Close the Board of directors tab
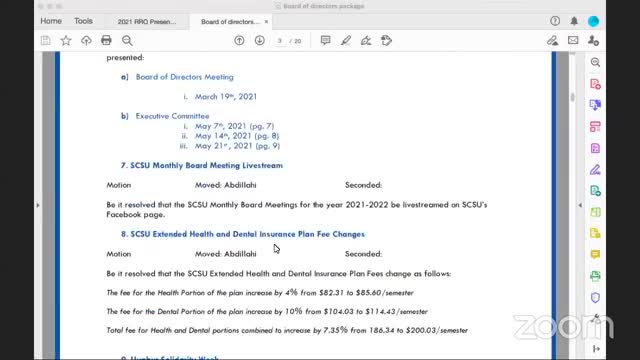The width and height of the screenshot is (640, 360). (x=266, y=22)
